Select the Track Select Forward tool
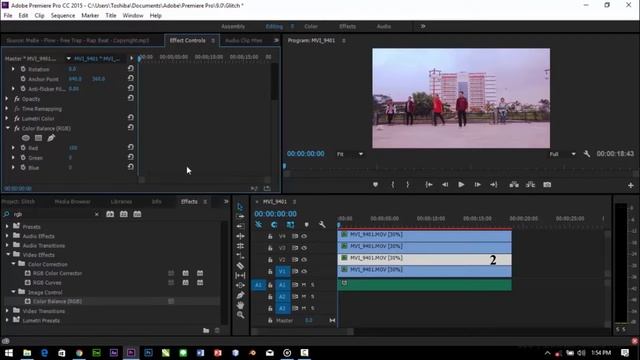The image size is (640, 360). point(240,216)
